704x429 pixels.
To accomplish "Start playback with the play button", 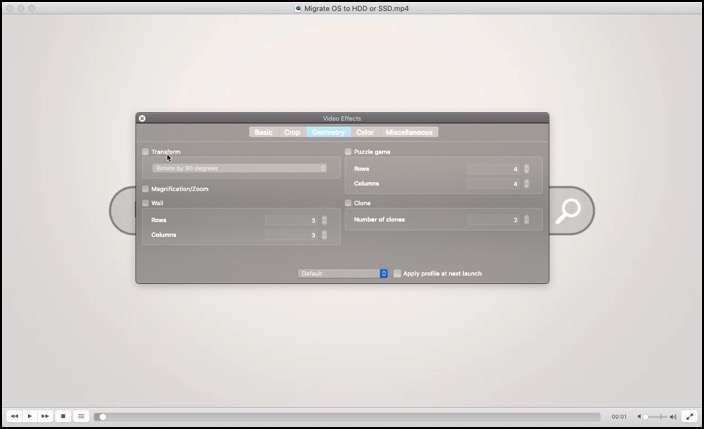I will click(x=30, y=416).
